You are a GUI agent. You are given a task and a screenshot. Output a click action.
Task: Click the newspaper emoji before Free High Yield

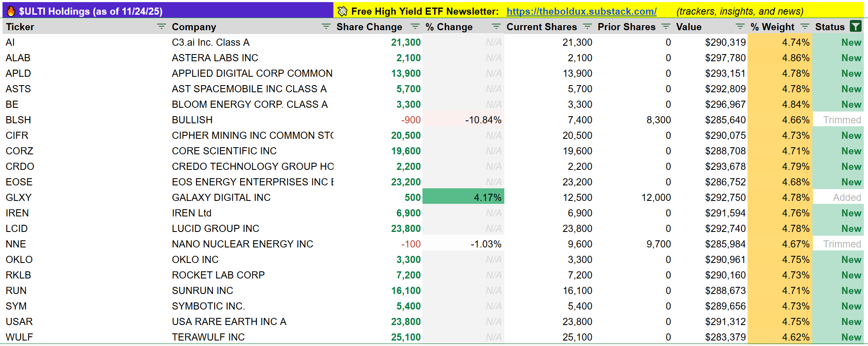pos(343,11)
